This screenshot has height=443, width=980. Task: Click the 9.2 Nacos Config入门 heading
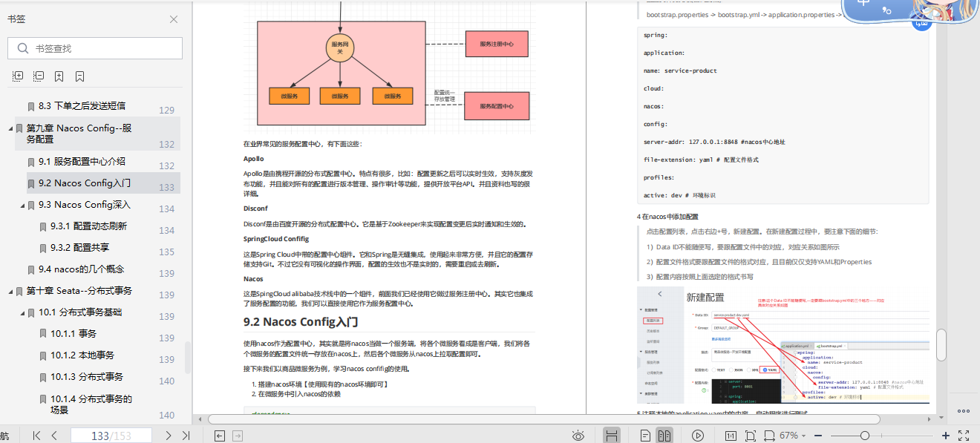[301, 322]
